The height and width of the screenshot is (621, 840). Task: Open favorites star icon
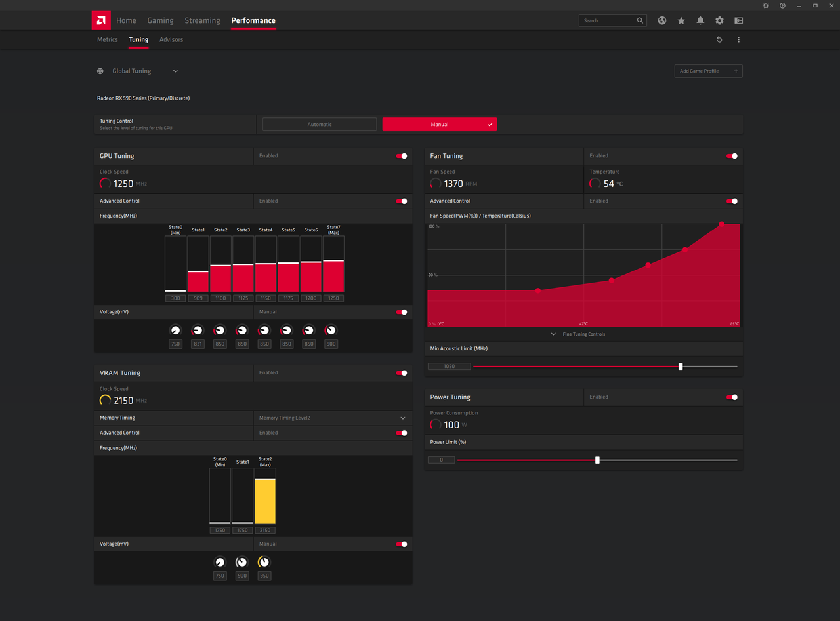[681, 20]
